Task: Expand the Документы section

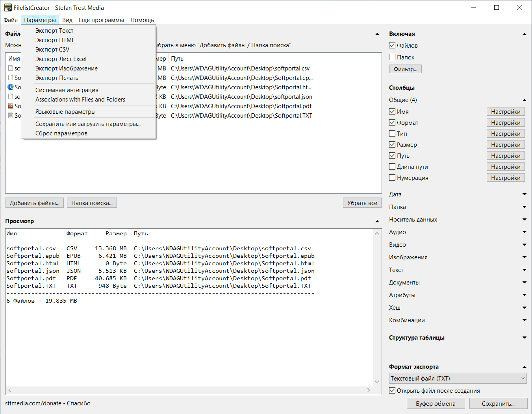Action: [x=525, y=283]
